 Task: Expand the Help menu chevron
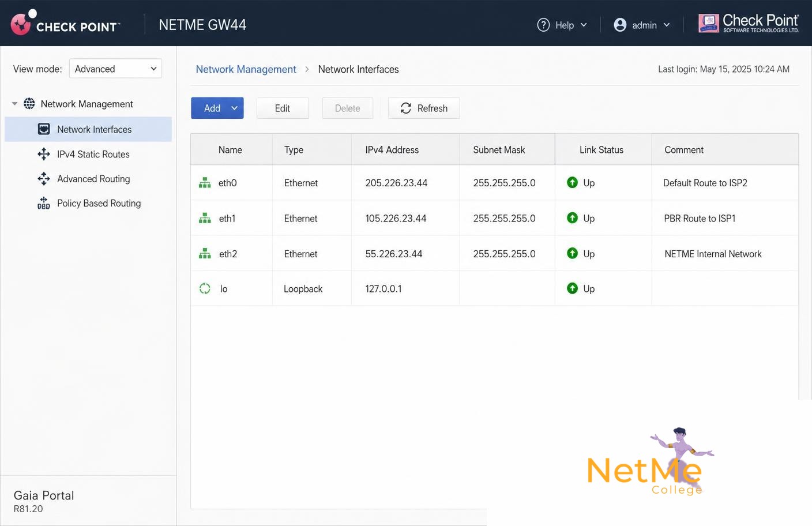click(x=584, y=25)
